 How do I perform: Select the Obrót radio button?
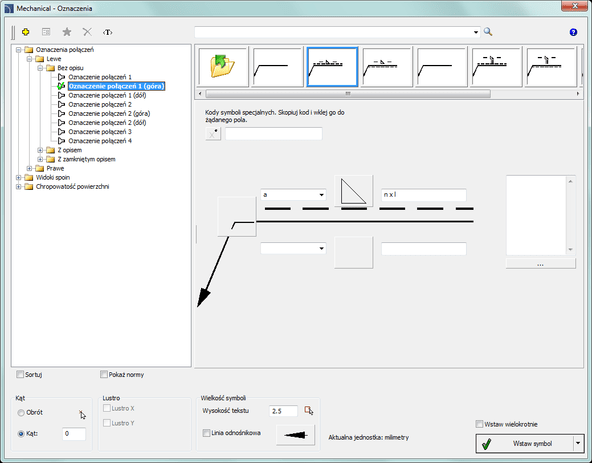click(21, 413)
